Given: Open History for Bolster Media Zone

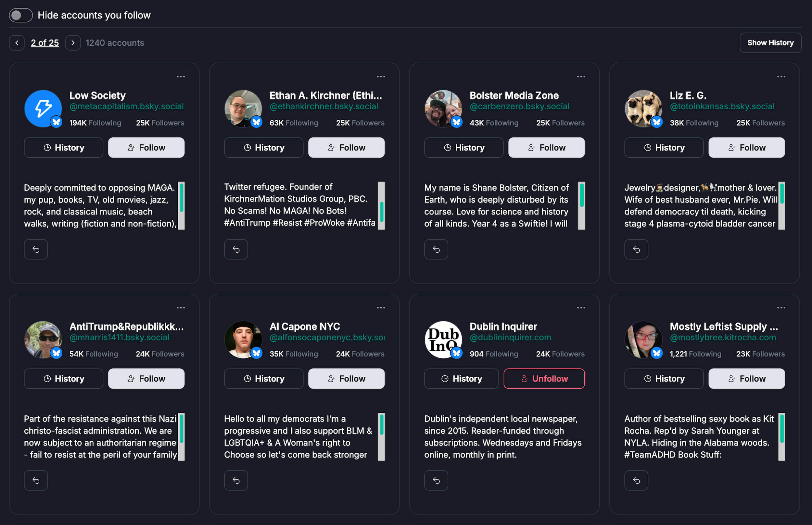Looking at the screenshot, I should [x=463, y=148].
